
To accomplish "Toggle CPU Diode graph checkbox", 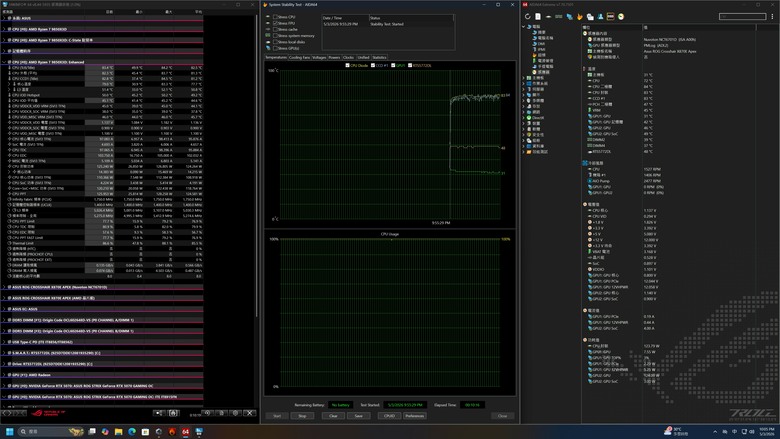I will (x=347, y=65).
